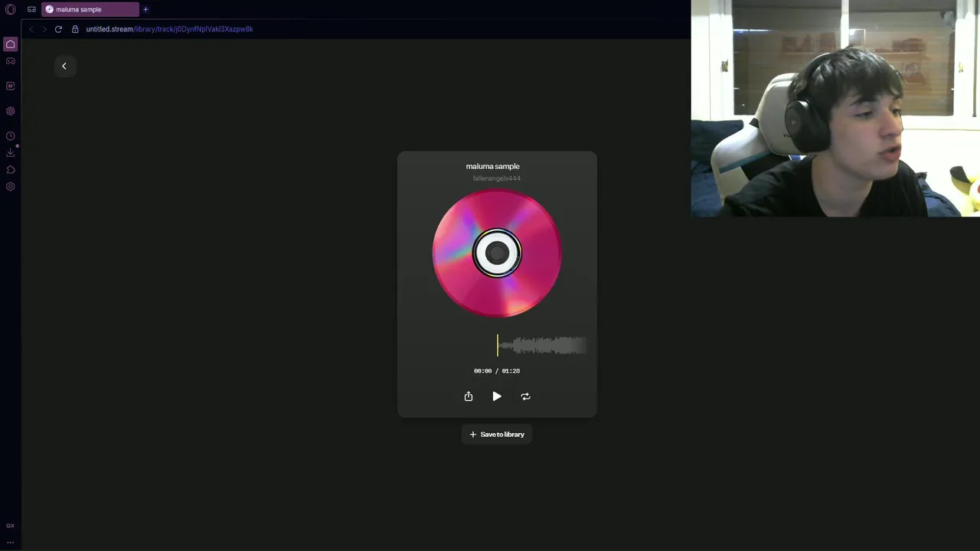
Task: Click the maluma sample track title
Action: [493, 166]
